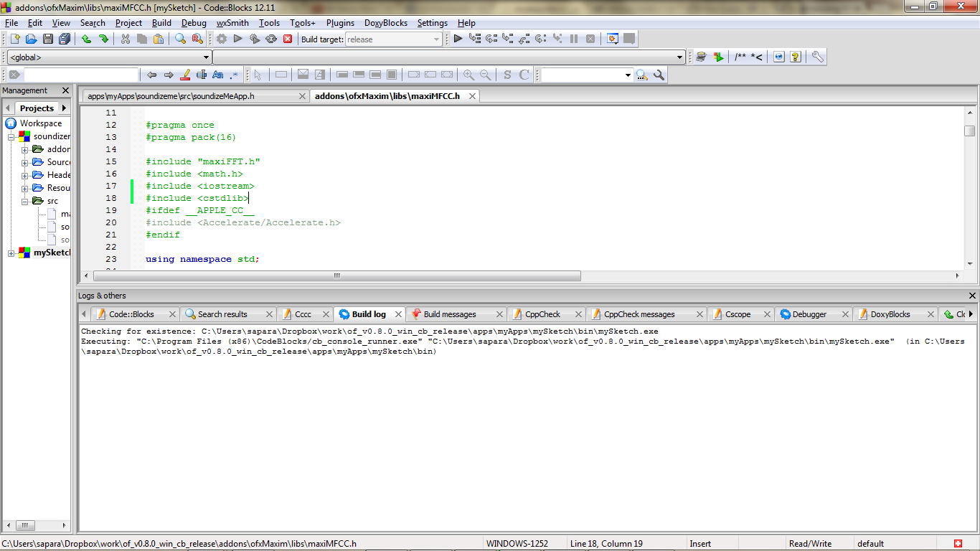
Task: Abort the build with the red X icon
Action: pyautogui.click(x=288, y=39)
